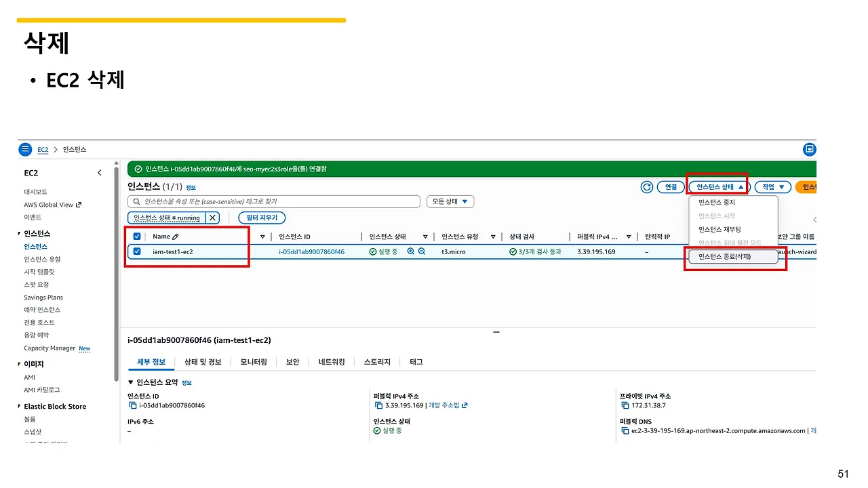Go to Capacity Manager in the sidebar
The height and width of the screenshot is (488, 868).
(50, 348)
